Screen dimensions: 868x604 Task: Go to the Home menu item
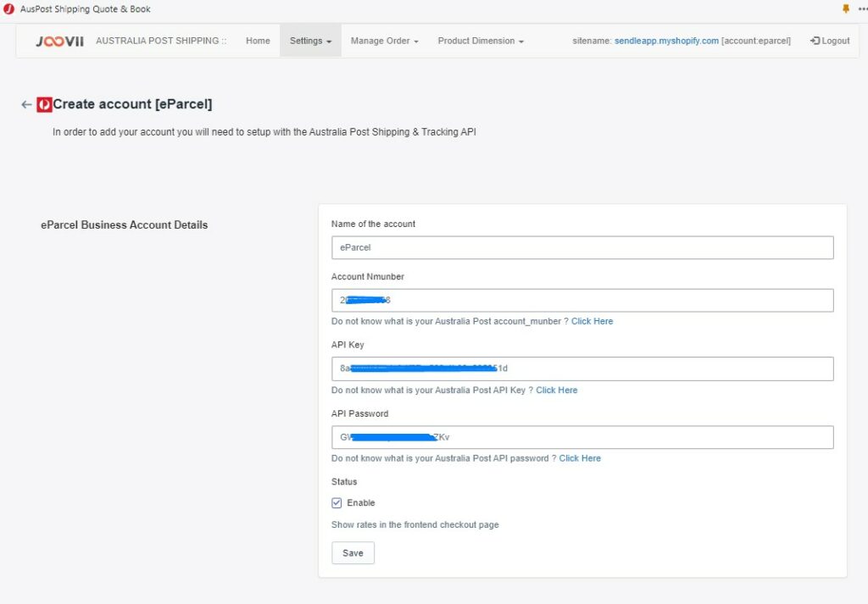(x=258, y=41)
